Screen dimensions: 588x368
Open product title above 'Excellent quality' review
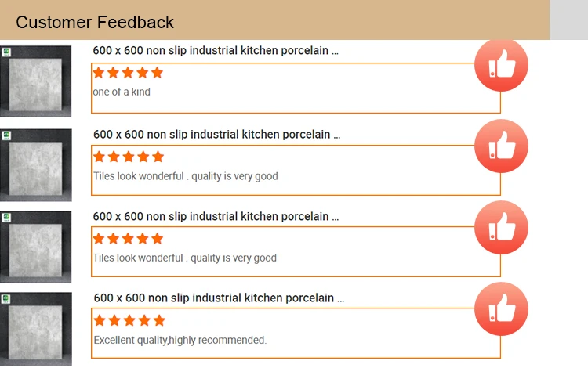point(219,298)
